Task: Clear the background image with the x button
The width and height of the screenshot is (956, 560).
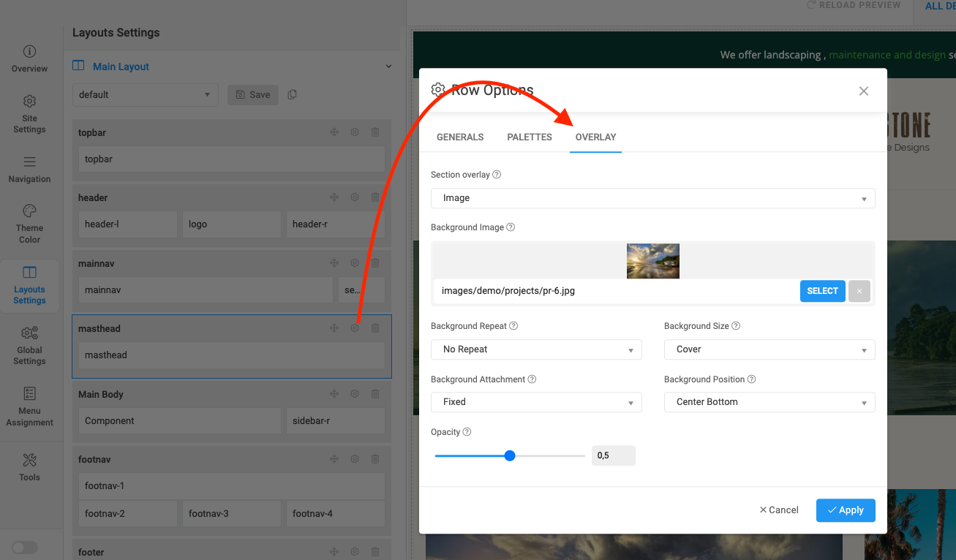Action: point(859,291)
